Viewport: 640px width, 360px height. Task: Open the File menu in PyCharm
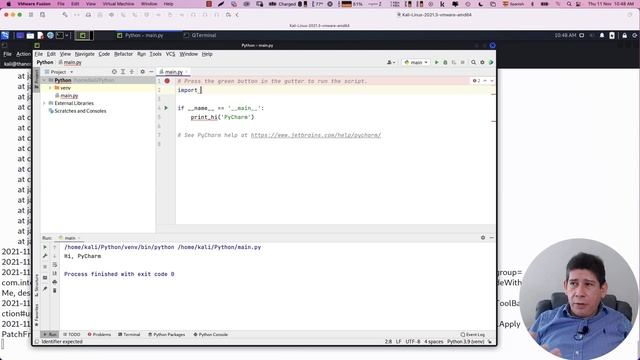[x=39, y=54]
